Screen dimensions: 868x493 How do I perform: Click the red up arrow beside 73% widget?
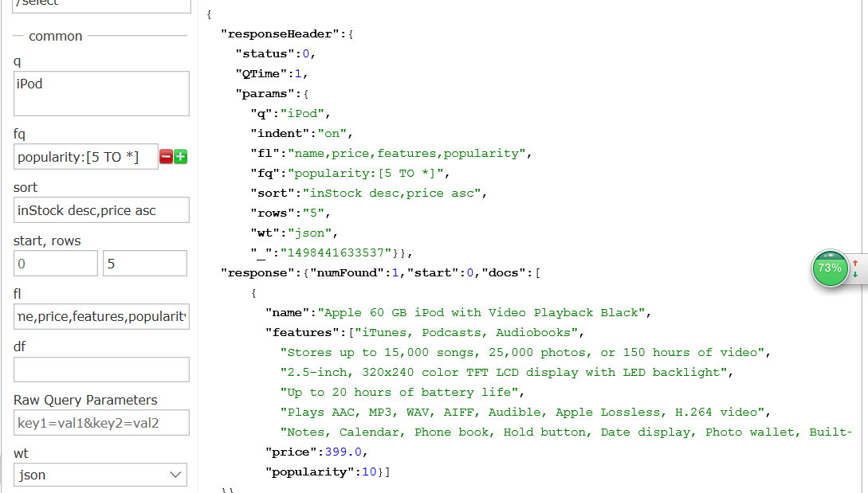[855, 263]
